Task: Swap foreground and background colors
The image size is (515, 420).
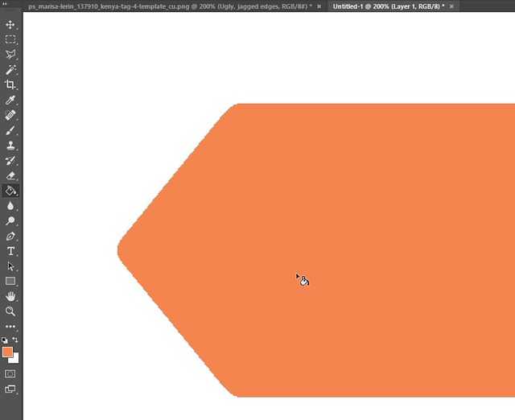Action: click(x=15, y=340)
